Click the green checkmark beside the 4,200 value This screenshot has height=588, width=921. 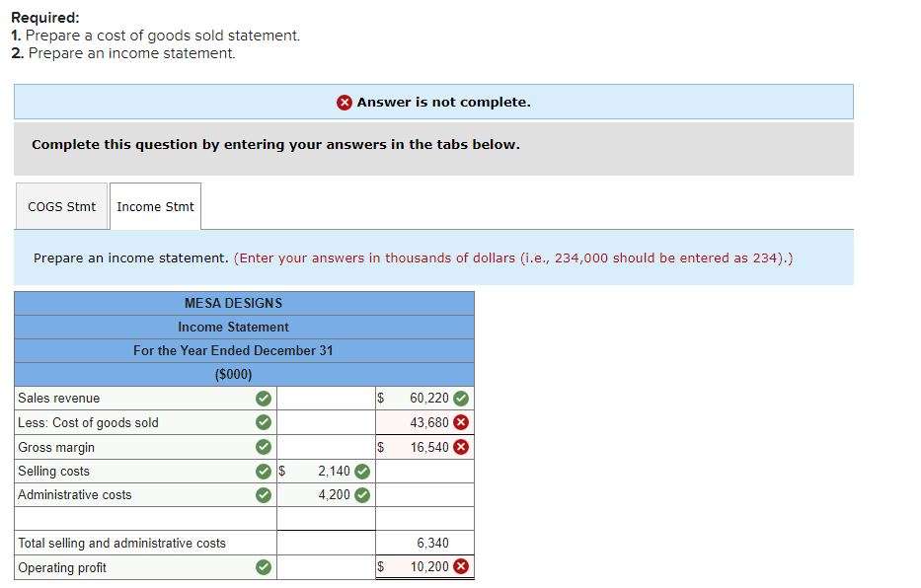[x=362, y=495]
